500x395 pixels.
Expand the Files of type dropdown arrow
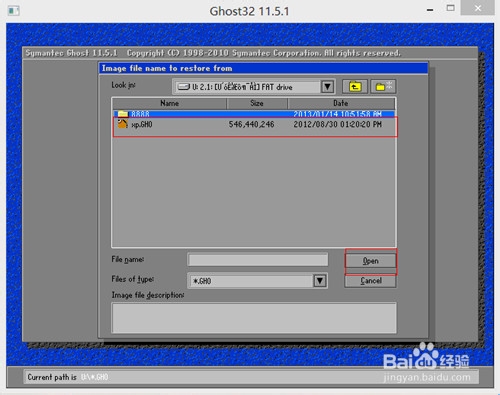320,281
